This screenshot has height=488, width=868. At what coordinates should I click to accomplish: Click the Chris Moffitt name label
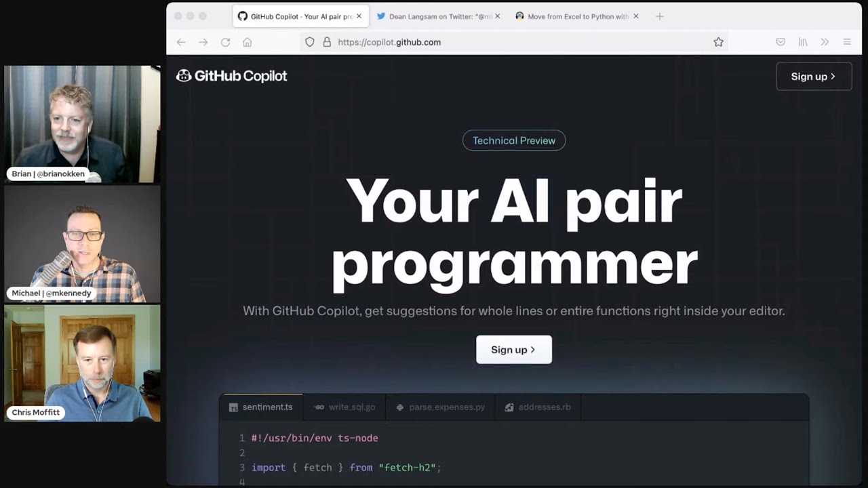(x=35, y=412)
